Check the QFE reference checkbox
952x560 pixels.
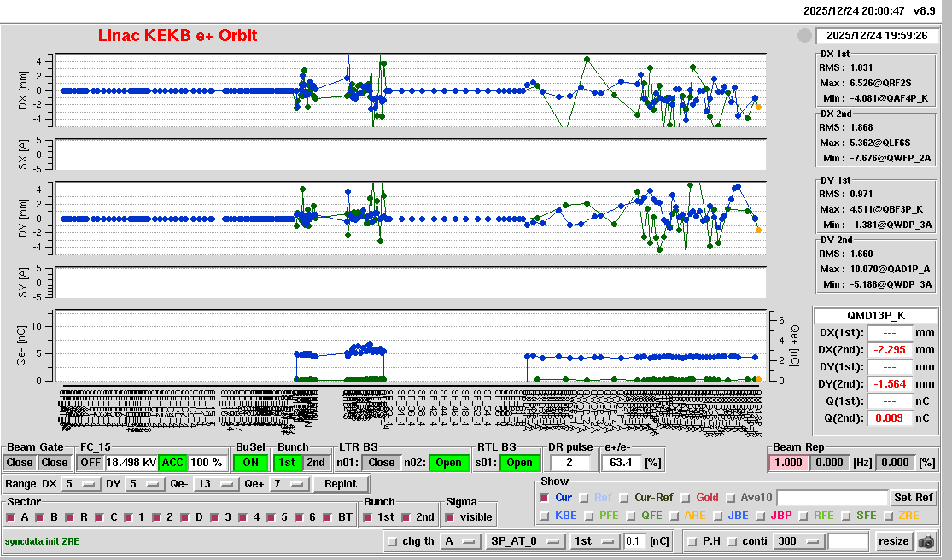click(x=631, y=516)
